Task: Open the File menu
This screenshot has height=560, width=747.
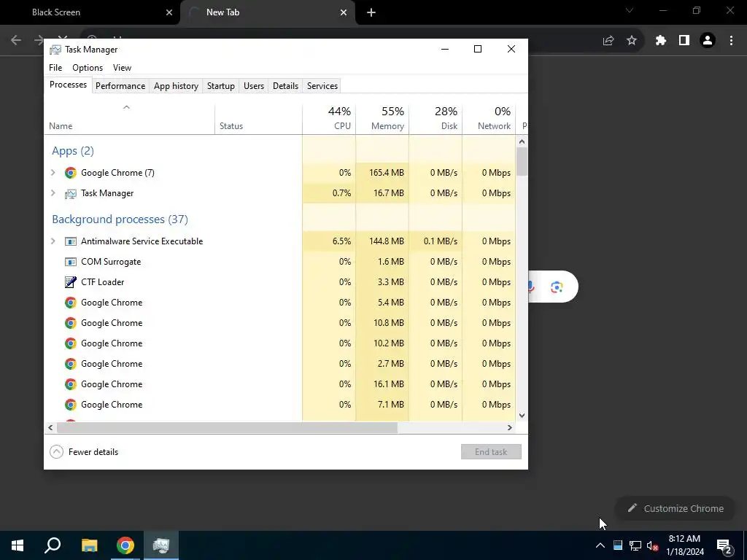Action: click(55, 68)
